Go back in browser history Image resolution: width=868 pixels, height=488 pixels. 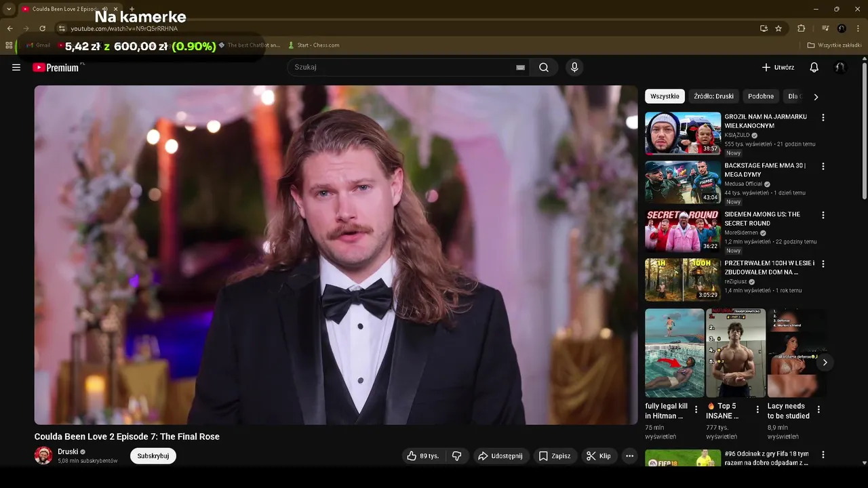coord(9,28)
